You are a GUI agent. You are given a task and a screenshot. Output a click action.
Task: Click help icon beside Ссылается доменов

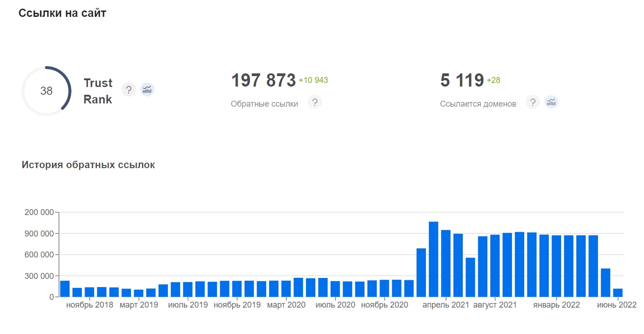(x=532, y=103)
